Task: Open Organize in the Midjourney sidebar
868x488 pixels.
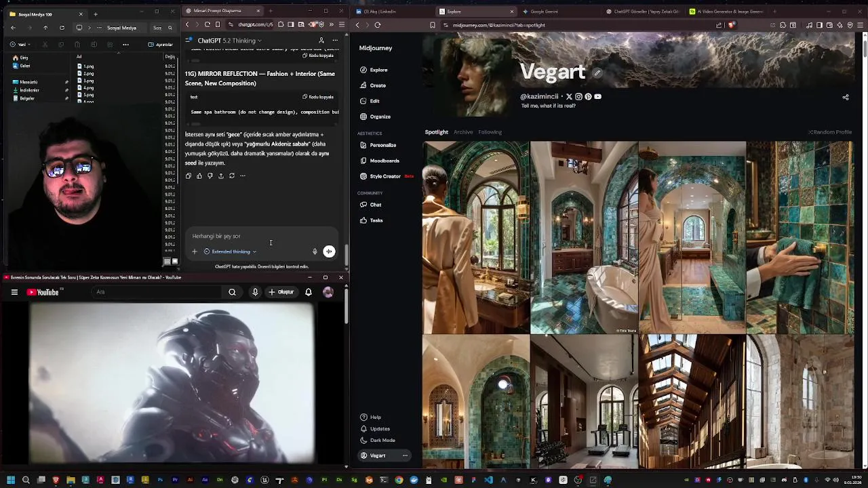Action: (x=376, y=117)
